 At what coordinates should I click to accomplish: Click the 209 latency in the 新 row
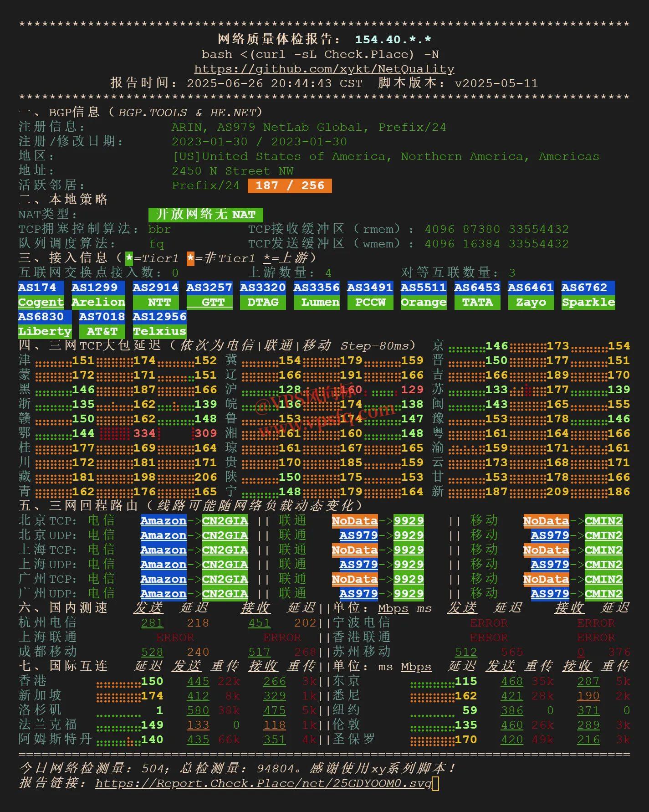557,492
